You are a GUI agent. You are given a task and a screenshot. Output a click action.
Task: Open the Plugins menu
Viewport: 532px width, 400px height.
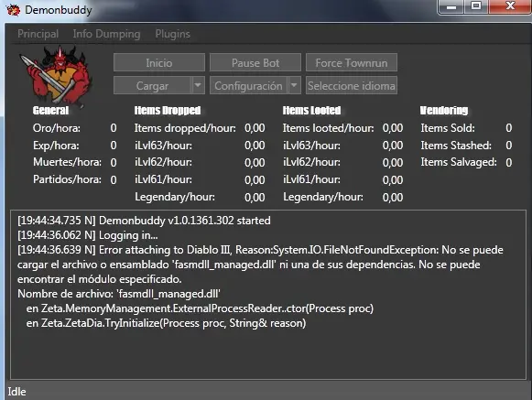(173, 34)
